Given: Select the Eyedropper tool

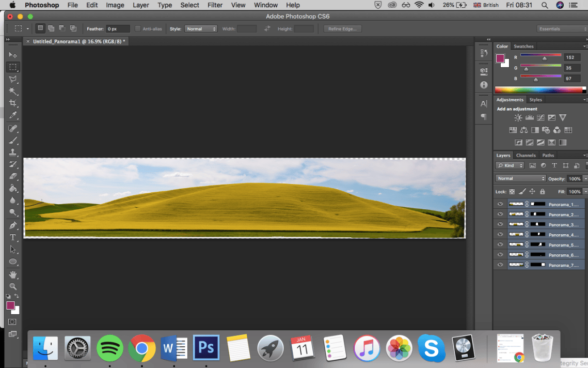Looking at the screenshot, I should pyautogui.click(x=13, y=115).
